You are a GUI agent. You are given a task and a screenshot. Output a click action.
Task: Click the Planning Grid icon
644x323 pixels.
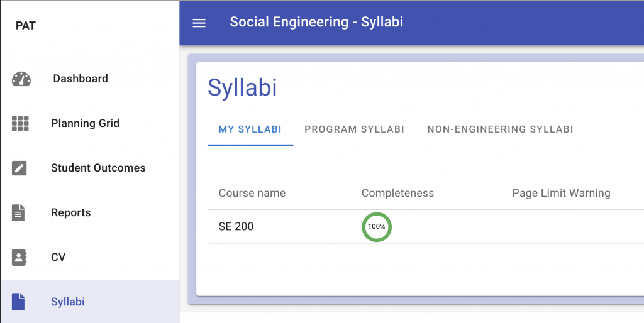20,124
